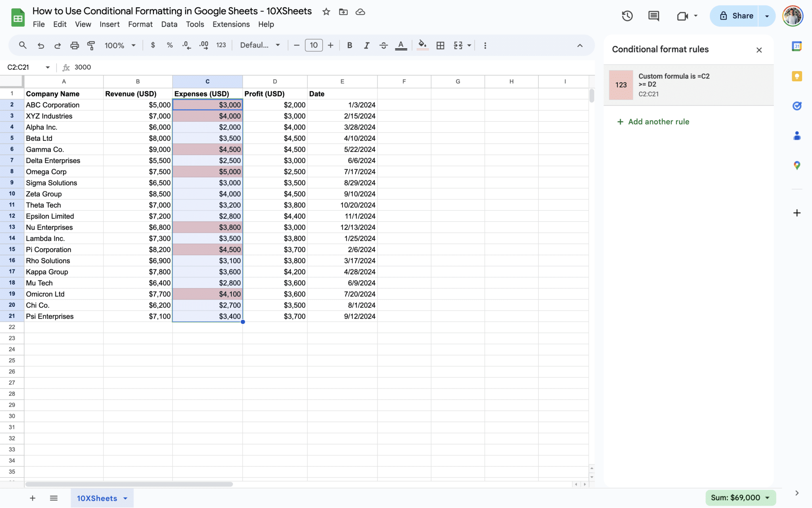This screenshot has height=508, width=812.
Task: Open the 10XSheets tab dropdown arrow
Action: [125, 498]
